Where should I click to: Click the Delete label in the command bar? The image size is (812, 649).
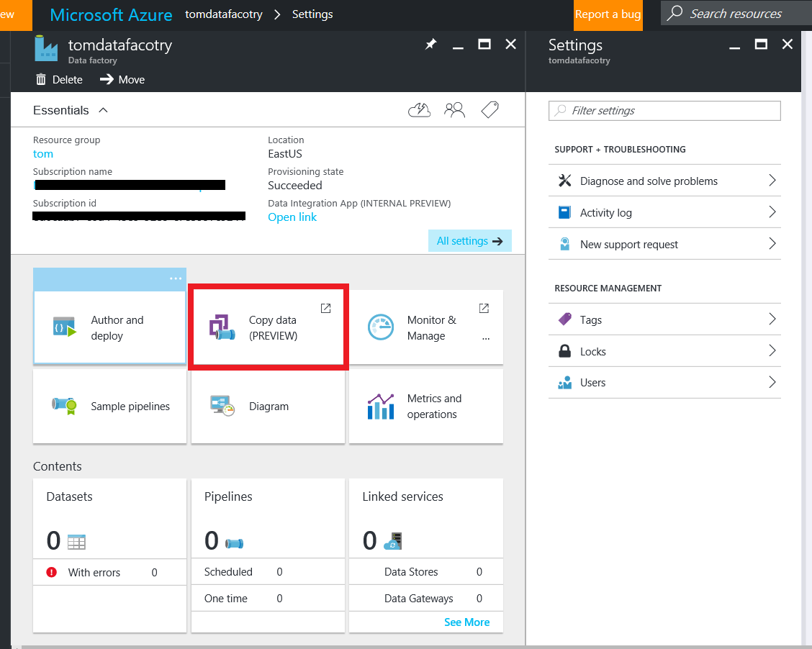pyautogui.click(x=68, y=80)
